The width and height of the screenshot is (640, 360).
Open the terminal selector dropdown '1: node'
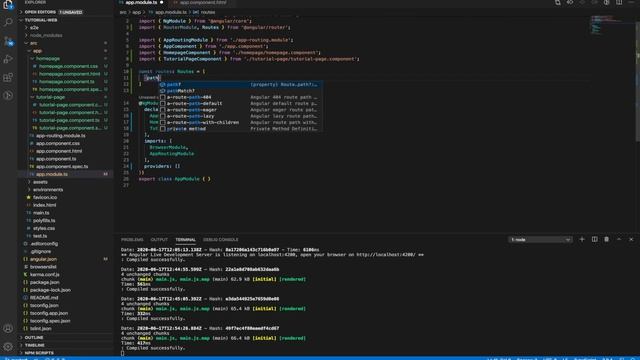click(540, 240)
